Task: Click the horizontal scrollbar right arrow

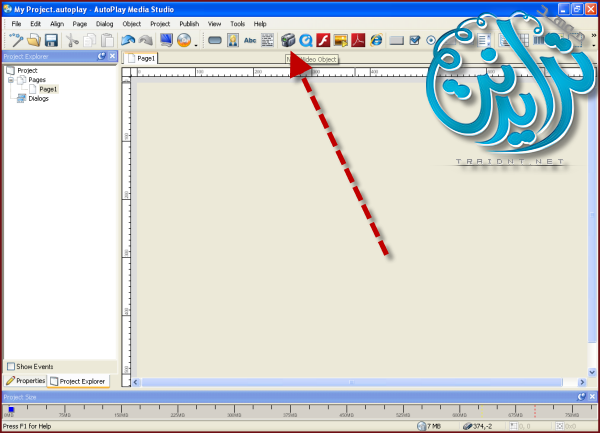Action: pyautogui.click(x=582, y=382)
